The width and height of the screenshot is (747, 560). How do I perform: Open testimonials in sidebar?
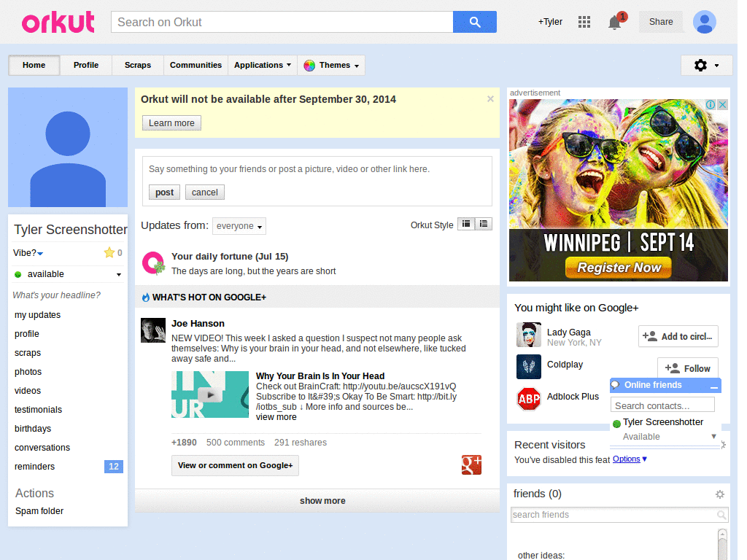click(38, 410)
